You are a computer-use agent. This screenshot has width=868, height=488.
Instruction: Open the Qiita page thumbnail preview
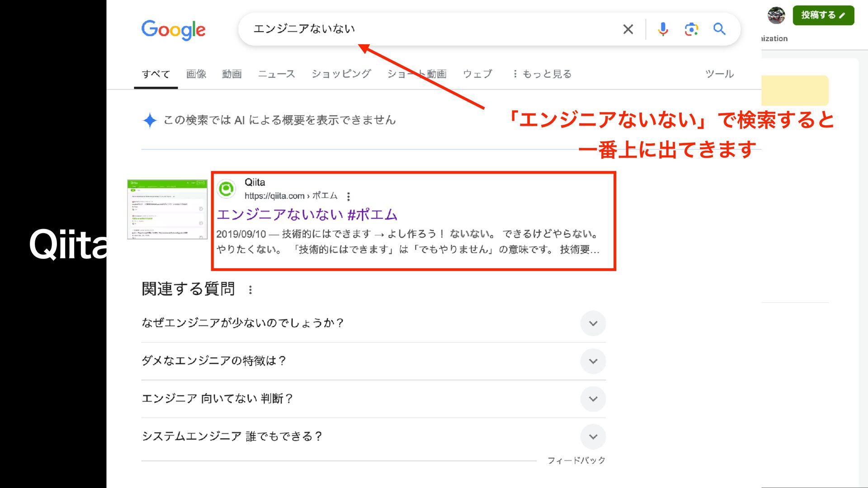167,209
